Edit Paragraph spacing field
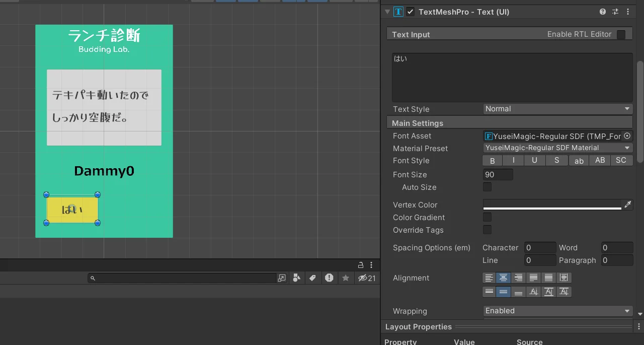 pos(617,260)
